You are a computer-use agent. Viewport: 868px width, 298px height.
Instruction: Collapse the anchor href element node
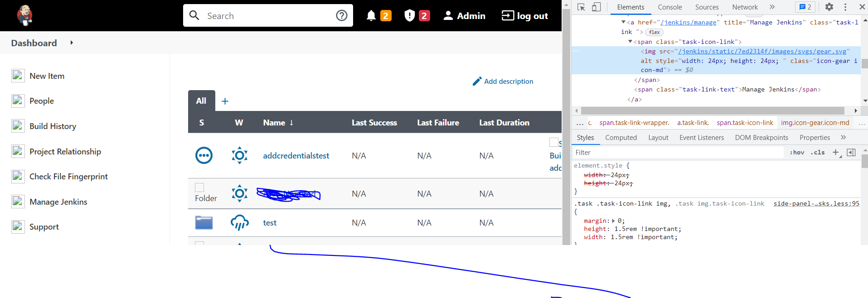pyautogui.click(x=624, y=22)
